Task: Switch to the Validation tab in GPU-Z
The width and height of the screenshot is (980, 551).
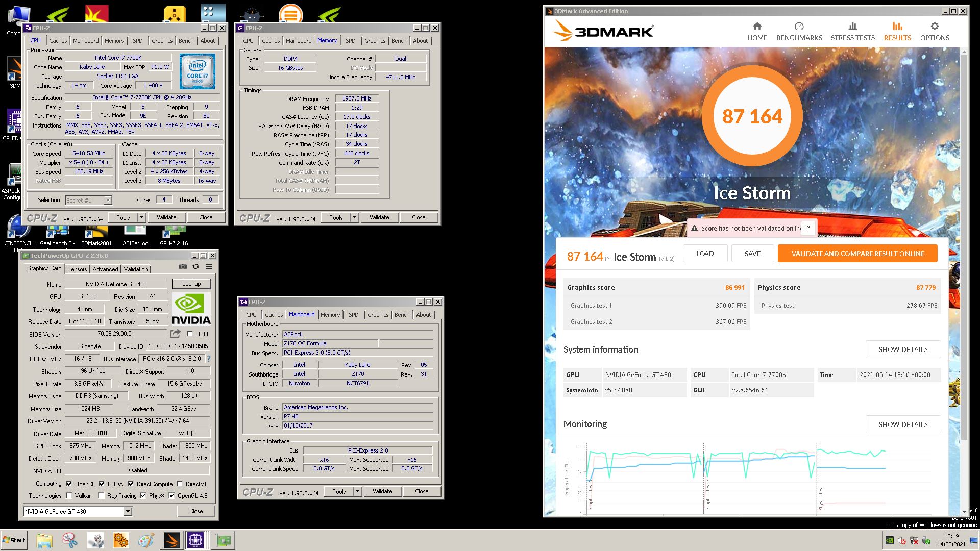Action: 135,269
